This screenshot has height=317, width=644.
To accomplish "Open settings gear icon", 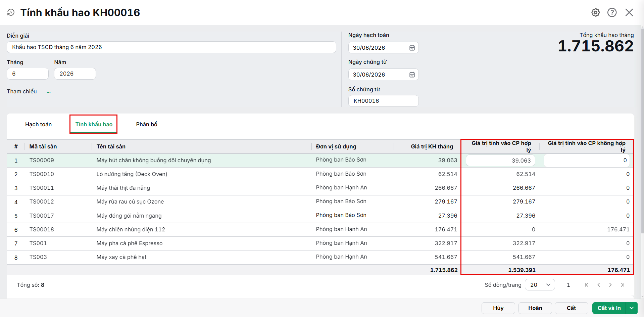I will (x=596, y=12).
